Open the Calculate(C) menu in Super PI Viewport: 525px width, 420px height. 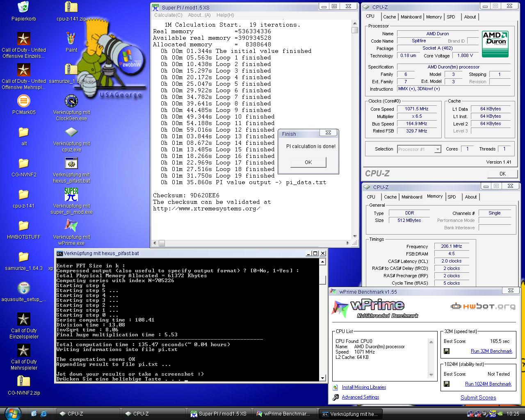tap(168, 15)
